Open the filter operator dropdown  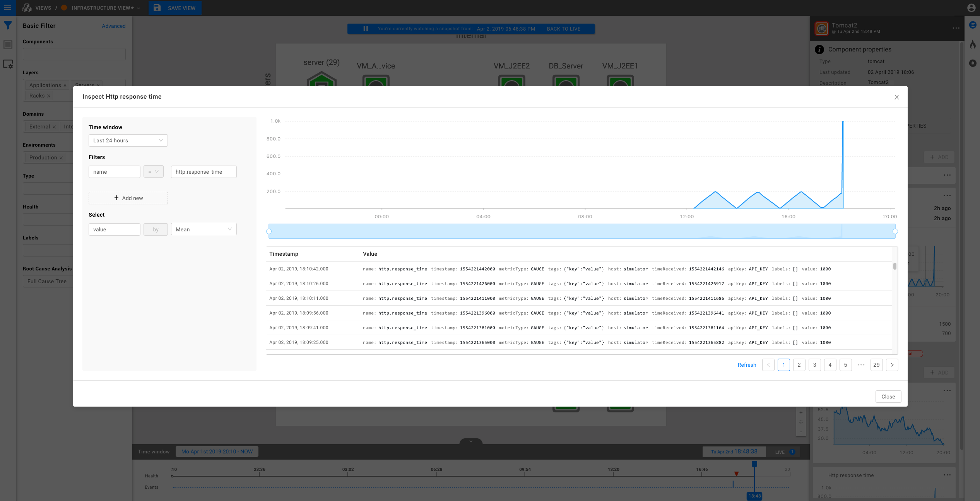154,172
